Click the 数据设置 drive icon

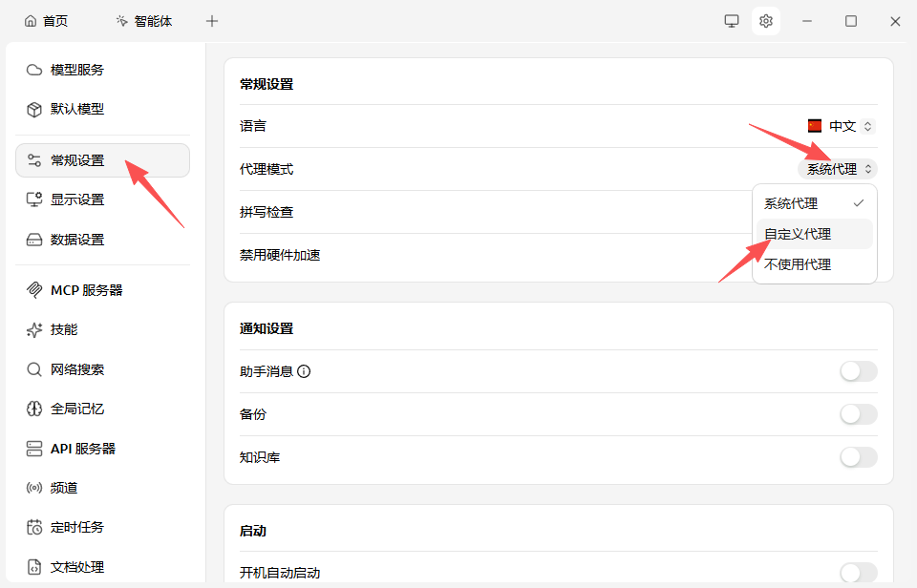[34, 240]
